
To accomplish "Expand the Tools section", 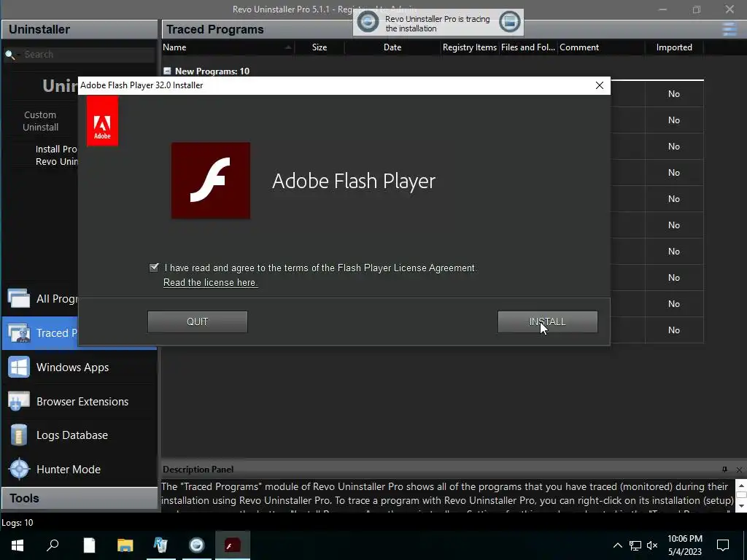I will click(80, 499).
